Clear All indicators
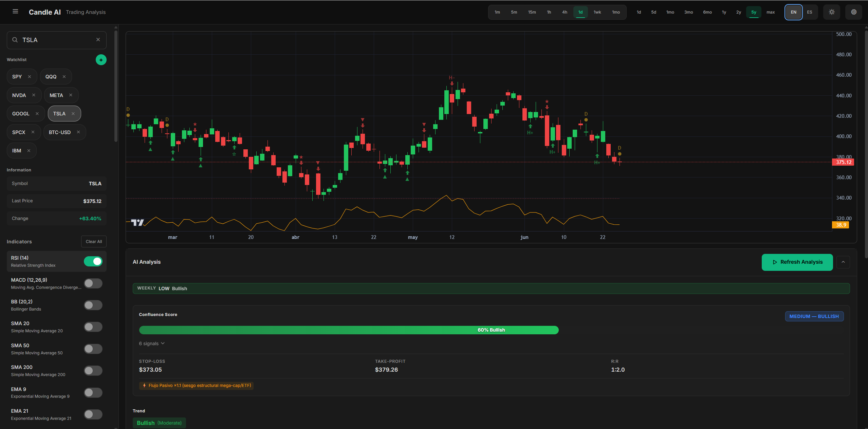Screen dimensions: 868x429 click(94, 242)
